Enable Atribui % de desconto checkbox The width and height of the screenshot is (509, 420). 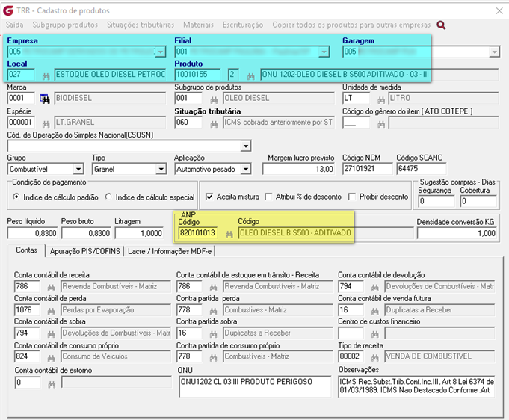click(x=268, y=197)
